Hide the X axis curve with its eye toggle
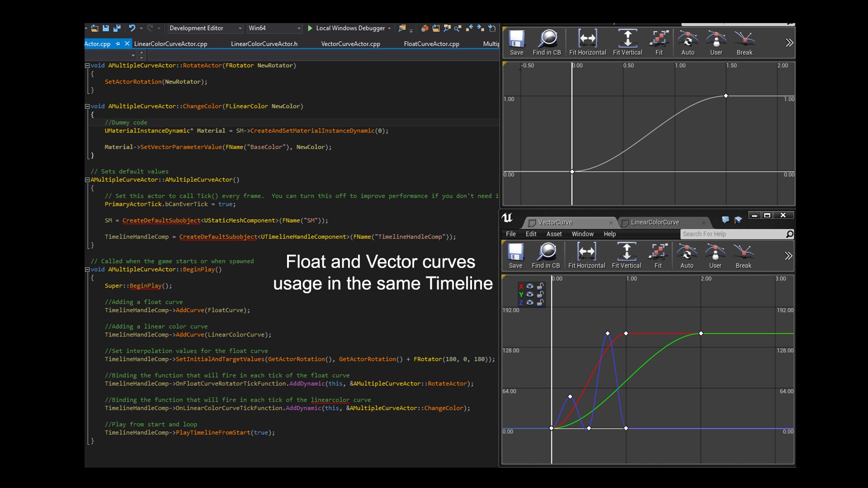 (530, 286)
